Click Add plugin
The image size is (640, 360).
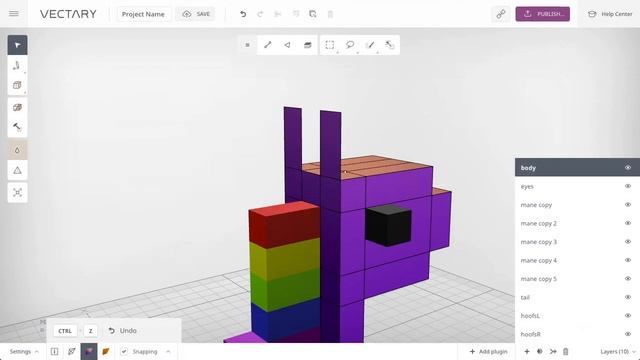click(x=488, y=351)
